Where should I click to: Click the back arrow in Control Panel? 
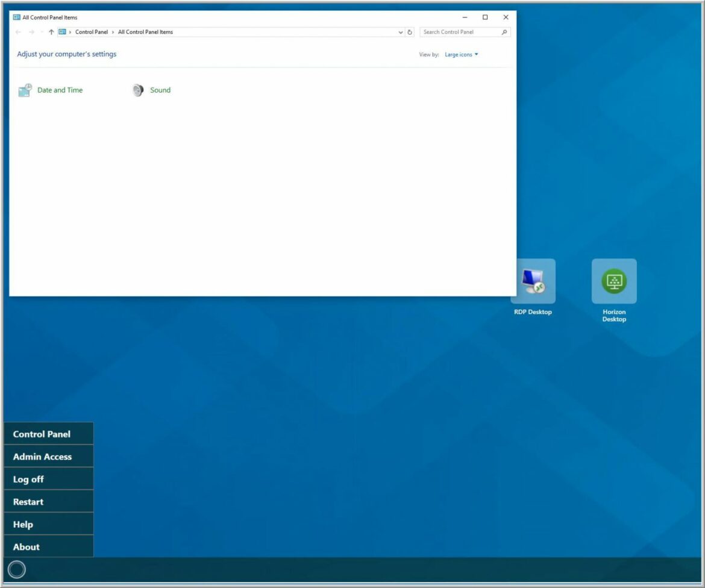point(19,32)
